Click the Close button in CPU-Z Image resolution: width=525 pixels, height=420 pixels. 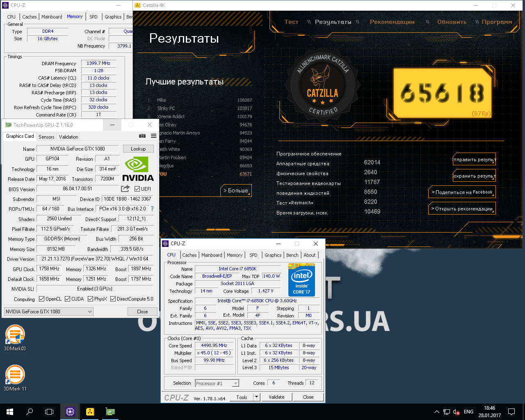[x=308, y=397]
